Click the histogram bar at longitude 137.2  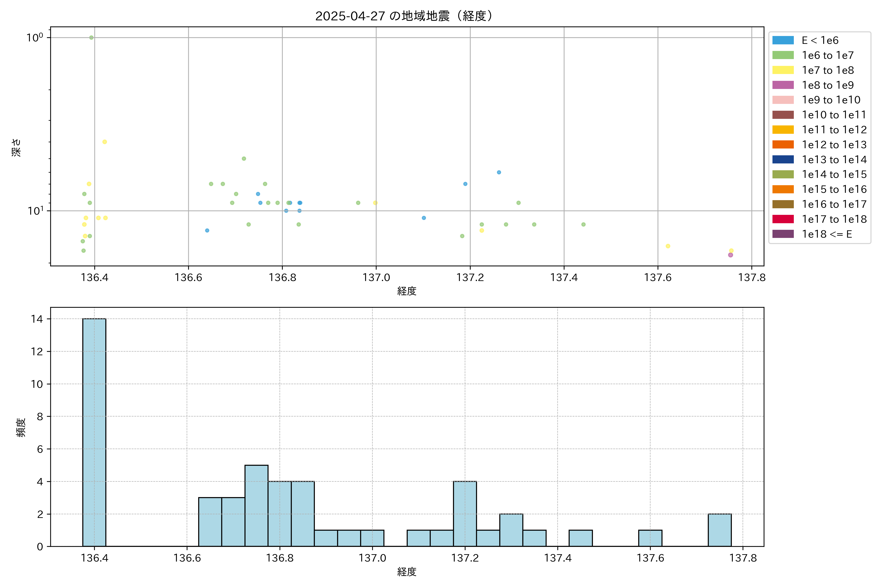(x=465, y=514)
